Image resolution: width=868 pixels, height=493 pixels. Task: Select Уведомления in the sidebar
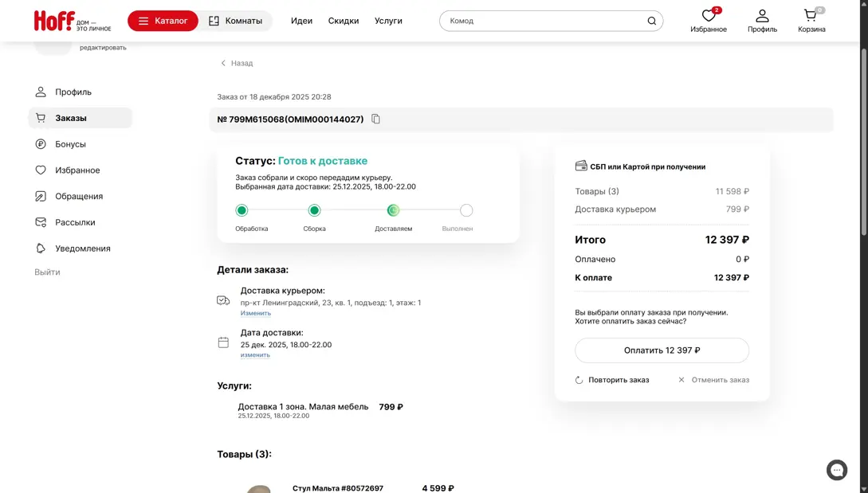point(82,248)
